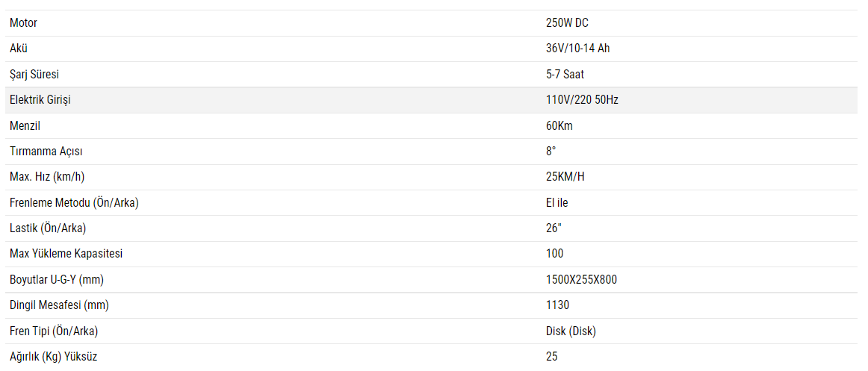Click the Akü specification label
The height and width of the screenshot is (371, 868).
[x=19, y=49]
